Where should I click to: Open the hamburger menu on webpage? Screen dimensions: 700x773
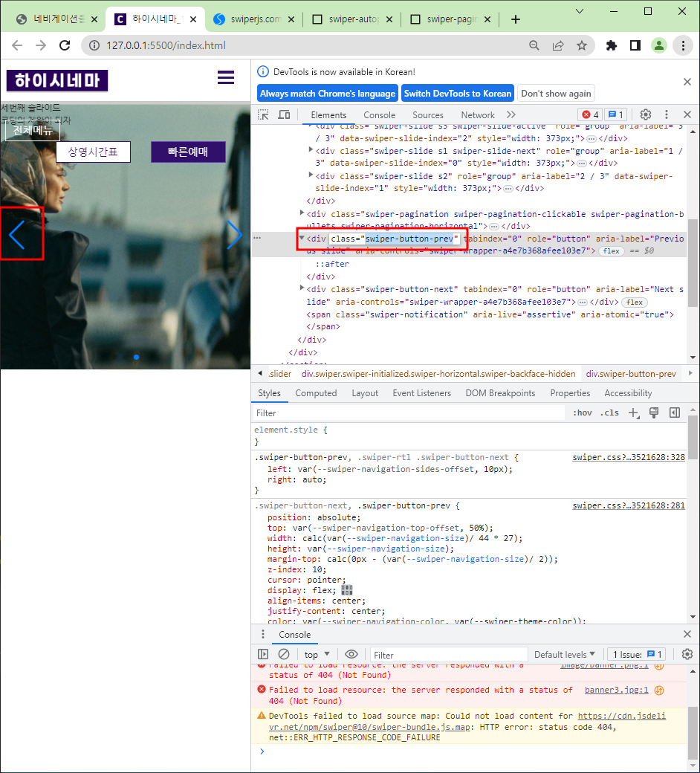coord(226,77)
